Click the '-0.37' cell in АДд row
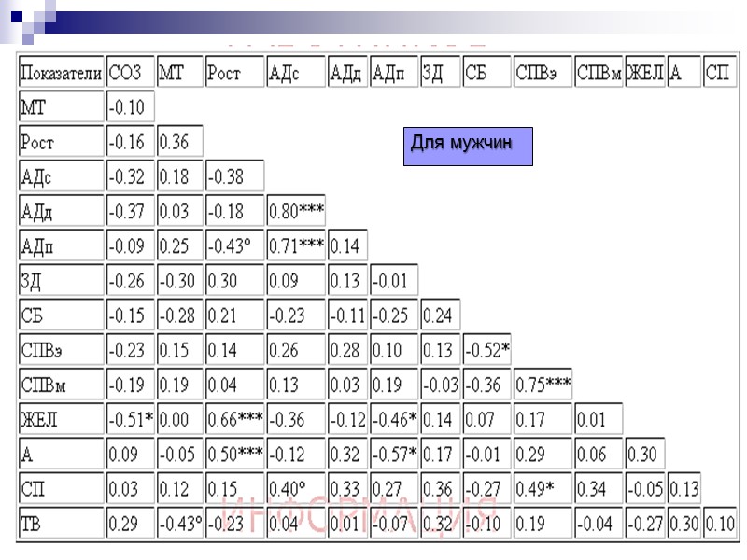This screenshot has width=747, height=560. pyautogui.click(x=131, y=211)
